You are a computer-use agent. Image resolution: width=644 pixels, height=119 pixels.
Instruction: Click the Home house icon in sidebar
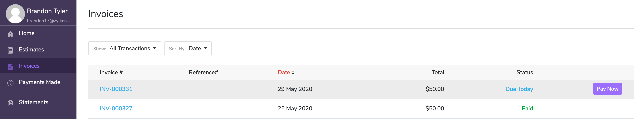pos(10,34)
